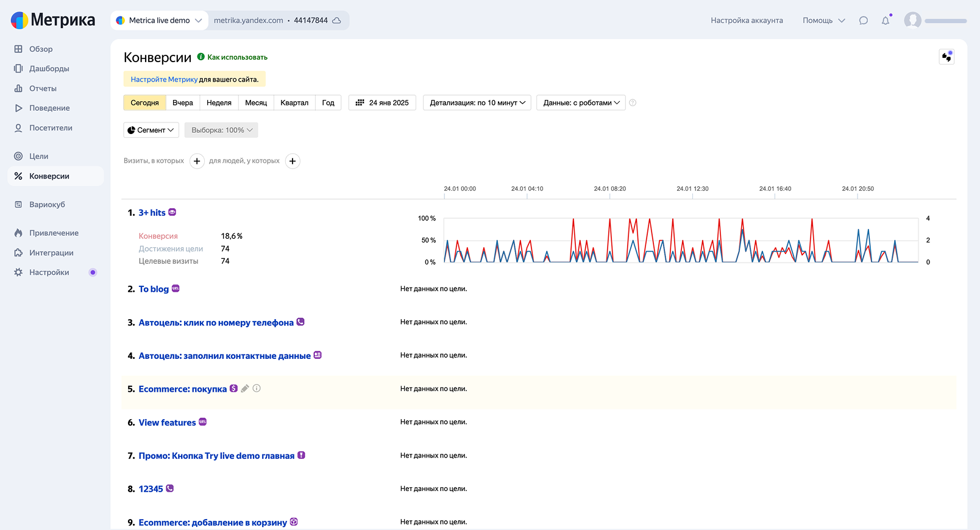Open the Данные: с роботами dropdown
Viewport: 980px width, 530px height.
coord(581,103)
